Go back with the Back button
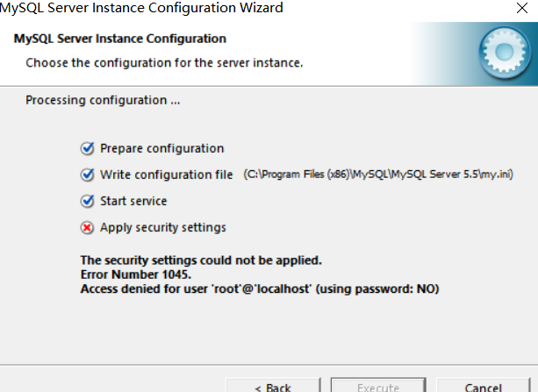 273,386
